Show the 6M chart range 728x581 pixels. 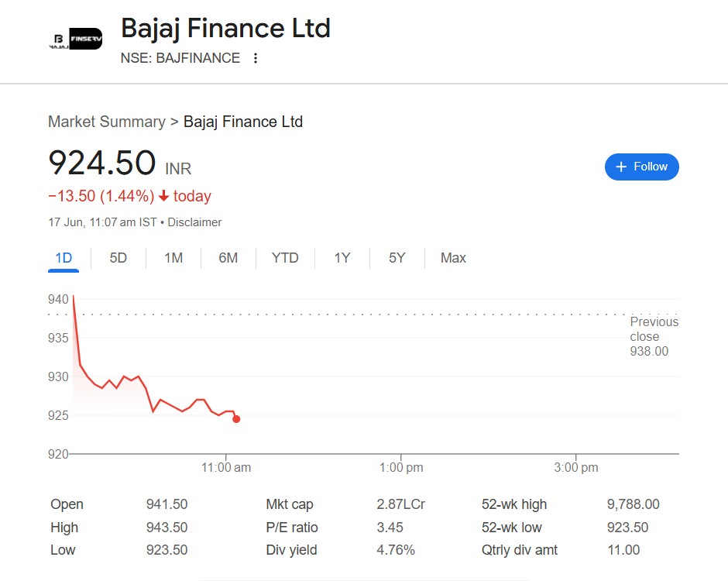[x=228, y=258]
